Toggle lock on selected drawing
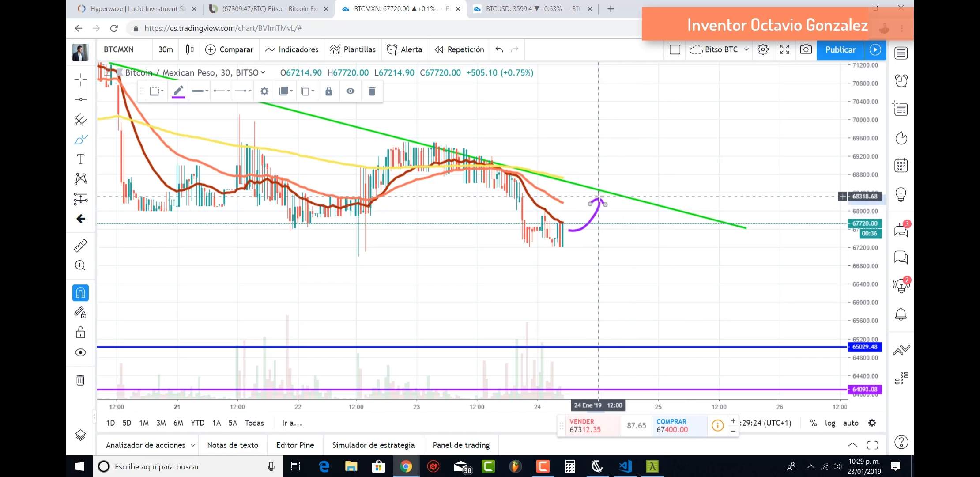Screen dimensions: 980x477 [329, 91]
